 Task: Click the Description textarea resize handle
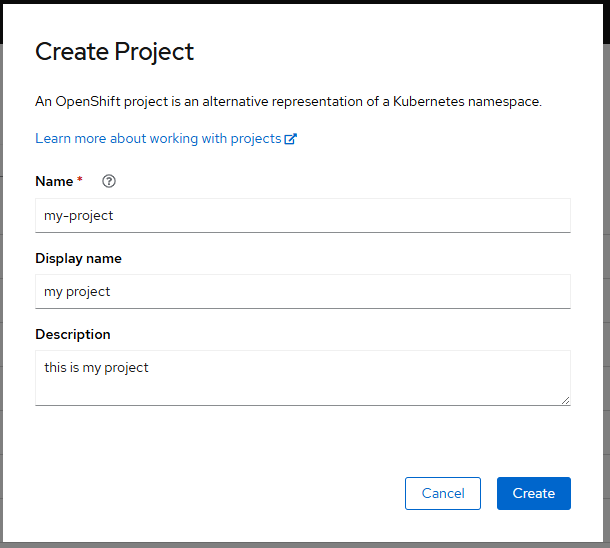click(x=566, y=401)
